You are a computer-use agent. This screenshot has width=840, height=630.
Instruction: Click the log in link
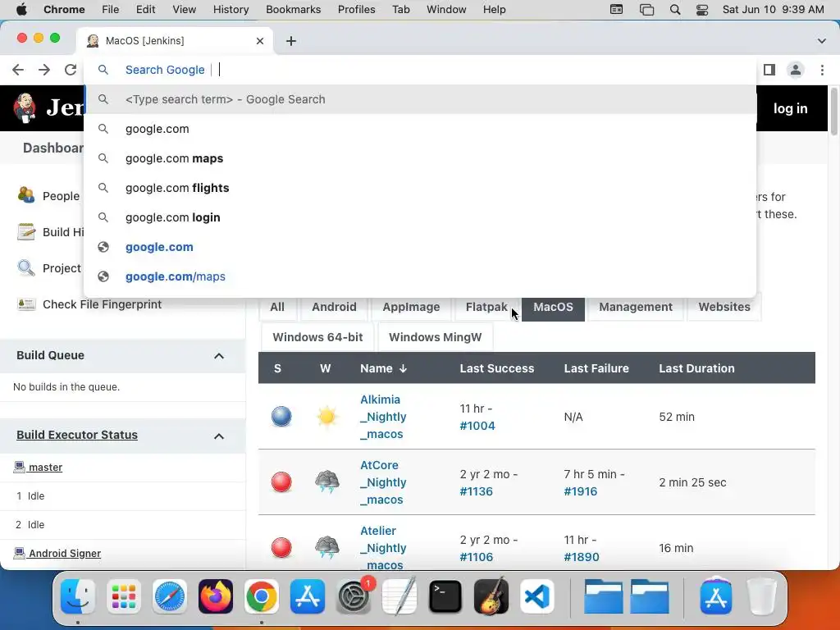[x=790, y=108]
